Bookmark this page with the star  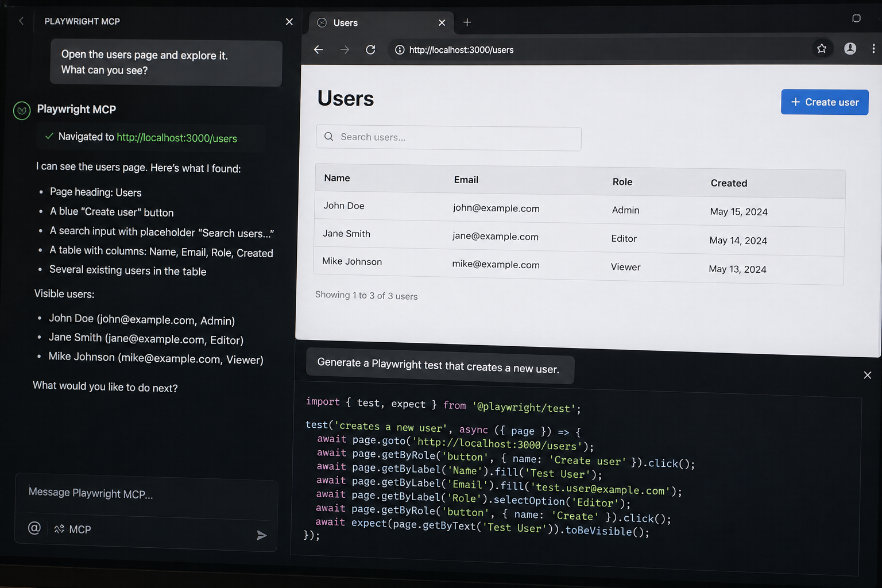[x=822, y=49]
